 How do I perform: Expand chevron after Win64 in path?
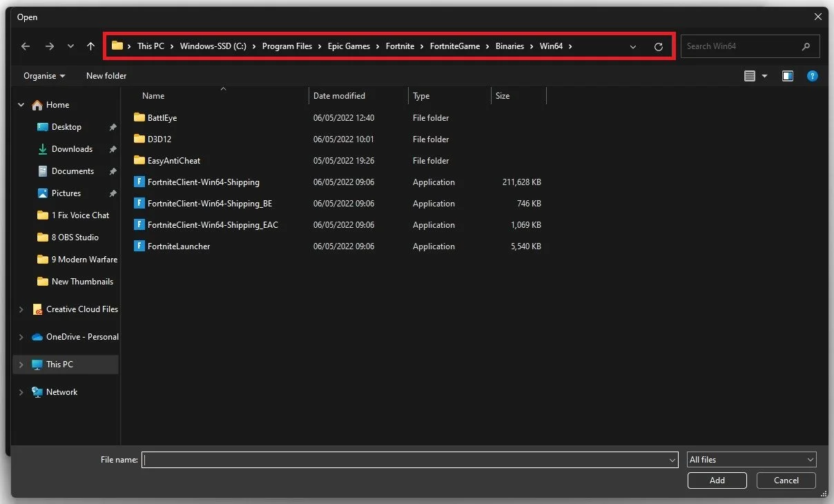coord(570,46)
